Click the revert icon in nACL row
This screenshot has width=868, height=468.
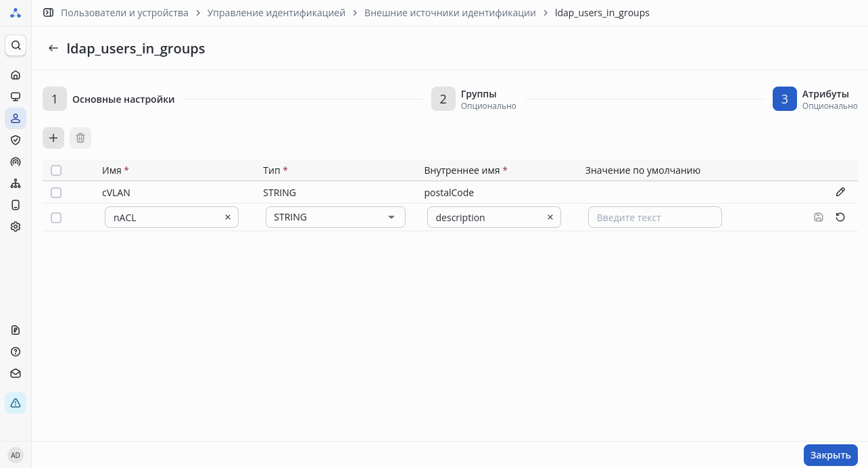tap(840, 217)
